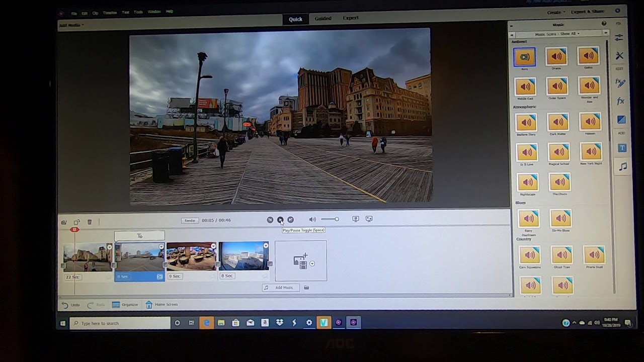
Task: Click the rotate clip icon in timeline toolbar
Action: [x=76, y=222]
